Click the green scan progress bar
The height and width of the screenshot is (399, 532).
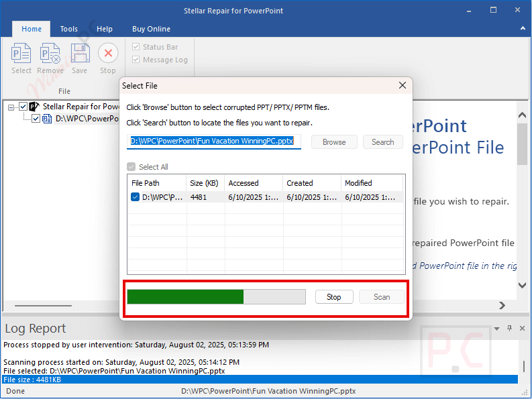[216, 297]
